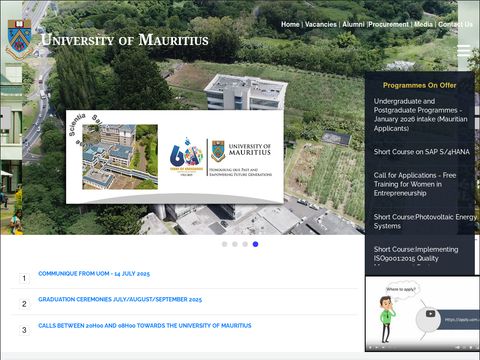Open the hamburger menu icon
The width and height of the screenshot is (480, 360).
[x=464, y=50]
